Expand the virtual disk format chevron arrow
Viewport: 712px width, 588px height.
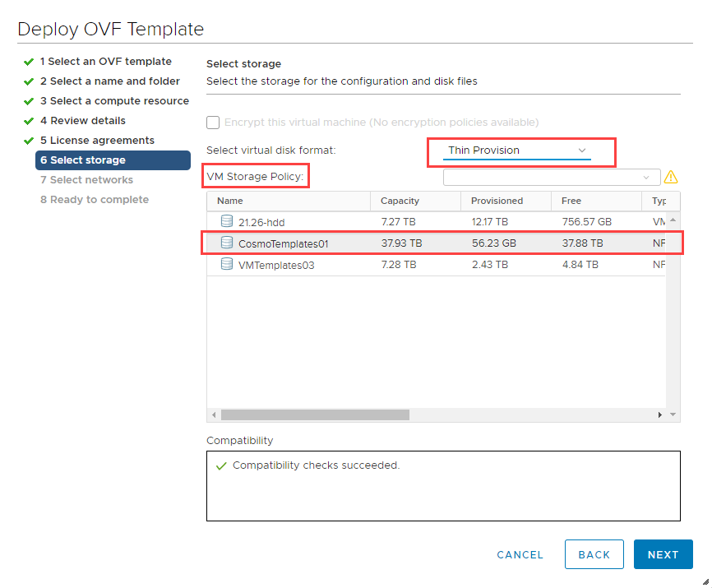[582, 151]
